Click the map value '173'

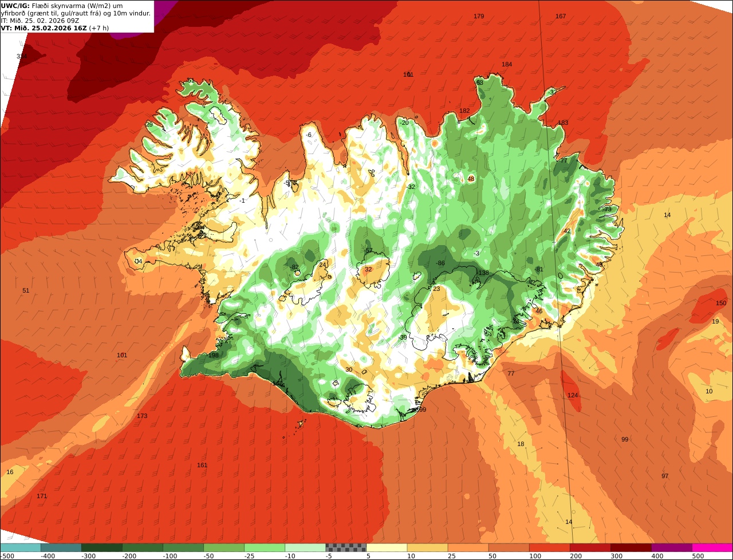pyautogui.click(x=142, y=416)
